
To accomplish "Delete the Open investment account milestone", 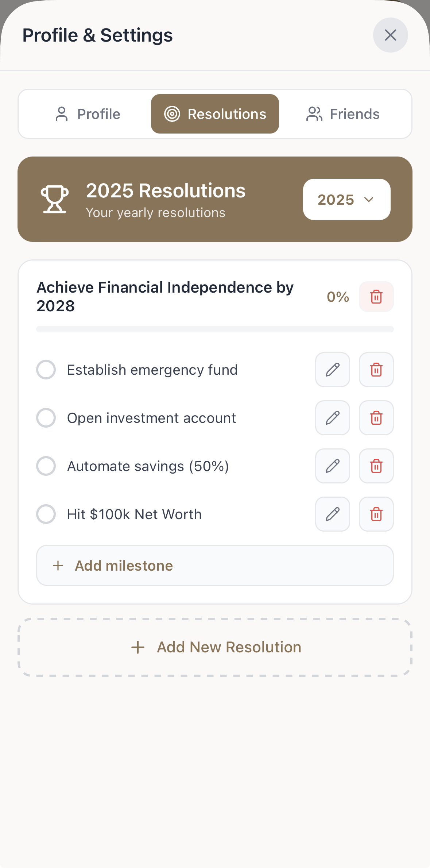I will click(x=376, y=418).
